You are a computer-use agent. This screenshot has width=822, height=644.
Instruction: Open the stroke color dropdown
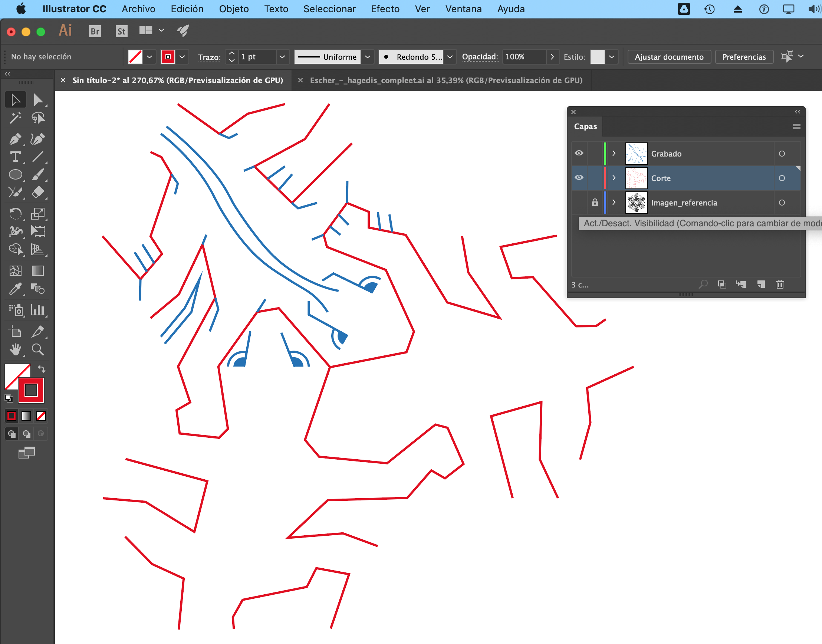(183, 57)
